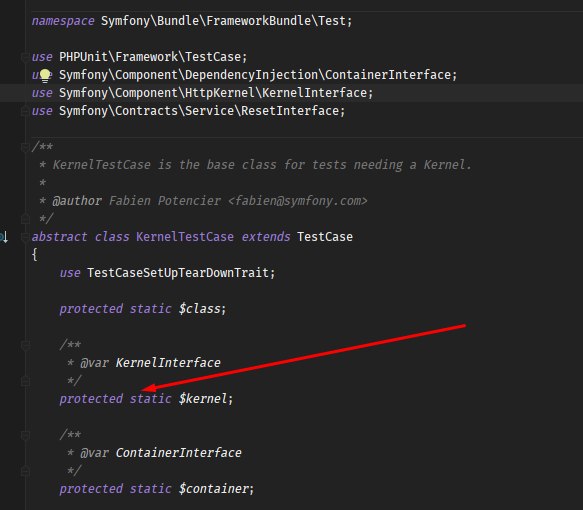Click ResetInterface in the Contracts use statement
This screenshot has height=510, width=583.
[x=290, y=111]
